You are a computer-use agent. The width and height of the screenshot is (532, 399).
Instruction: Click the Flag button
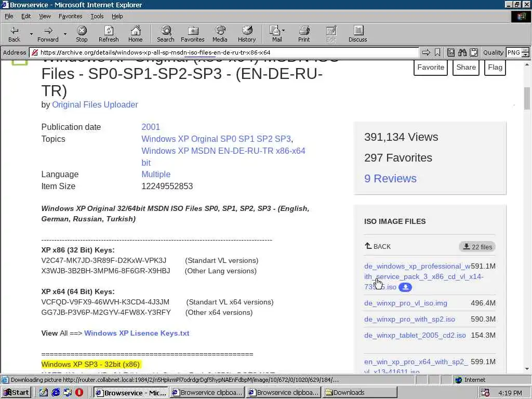point(495,67)
